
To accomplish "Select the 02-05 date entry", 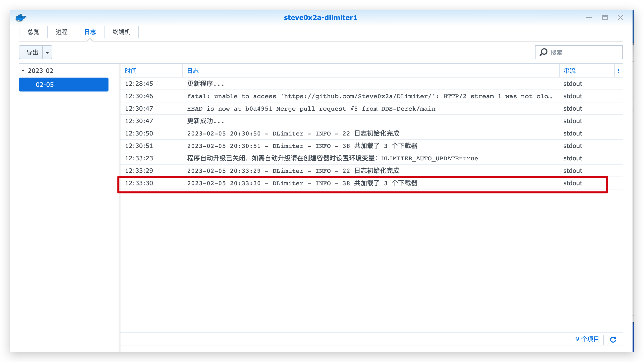I will 63,85.
